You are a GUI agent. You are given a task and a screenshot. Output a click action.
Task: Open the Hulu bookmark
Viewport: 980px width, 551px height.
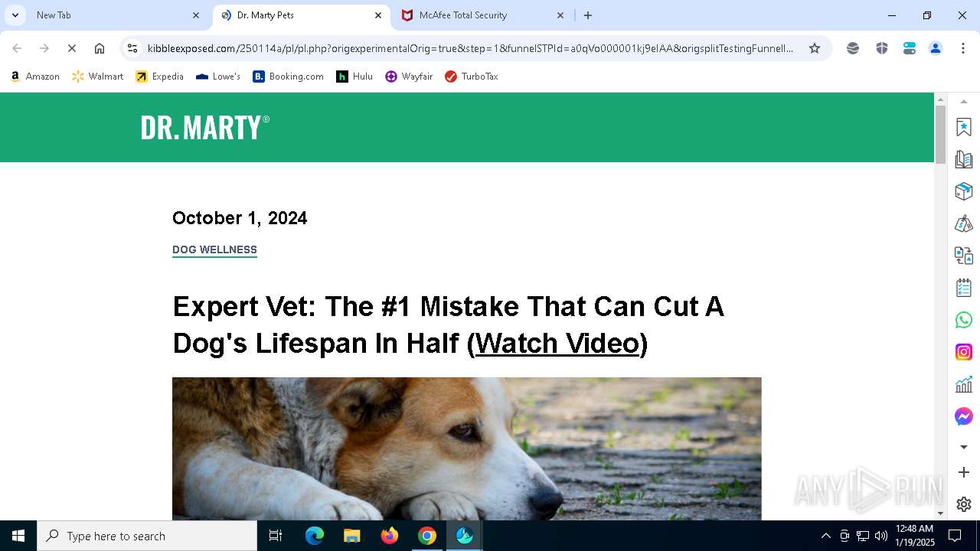pyautogui.click(x=355, y=77)
